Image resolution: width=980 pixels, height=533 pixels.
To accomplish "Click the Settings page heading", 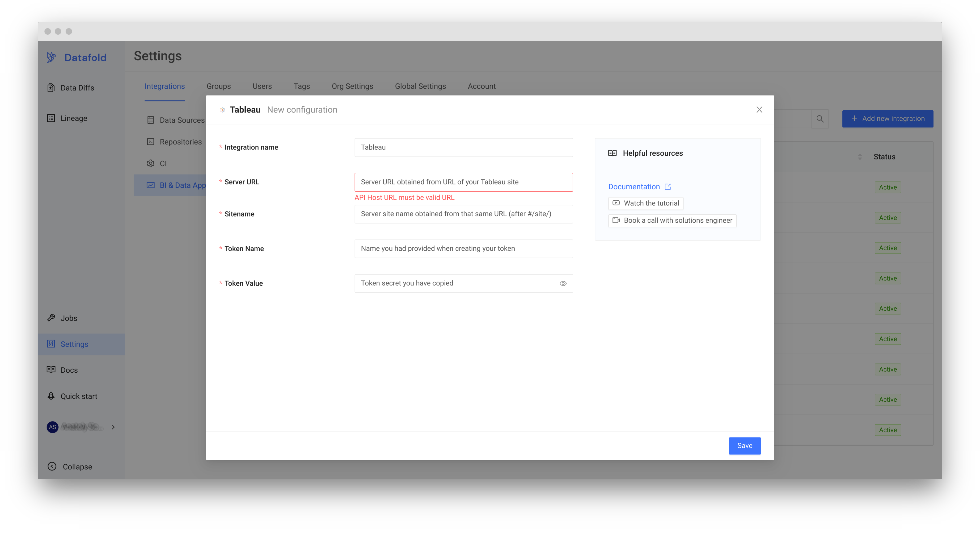I will [157, 56].
